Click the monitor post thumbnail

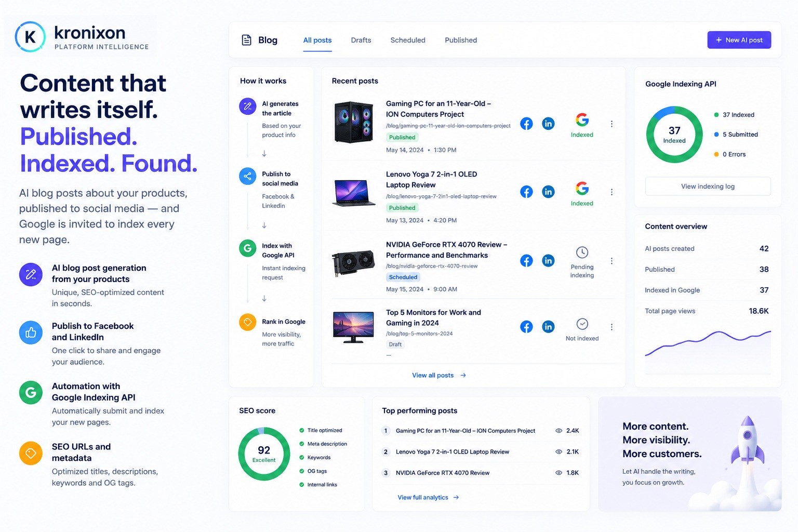pos(353,327)
